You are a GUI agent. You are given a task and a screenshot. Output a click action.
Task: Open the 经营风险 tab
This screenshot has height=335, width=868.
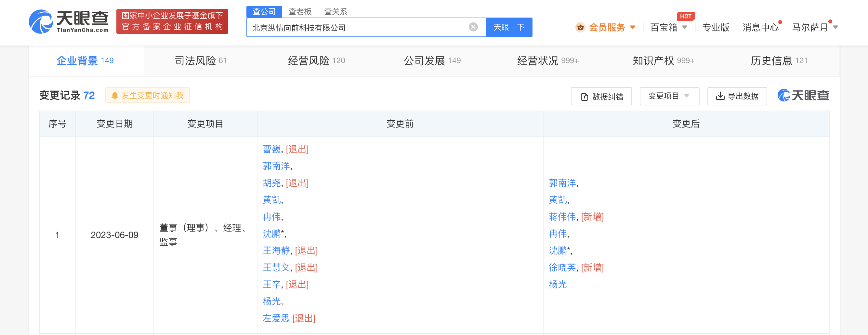coord(316,61)
